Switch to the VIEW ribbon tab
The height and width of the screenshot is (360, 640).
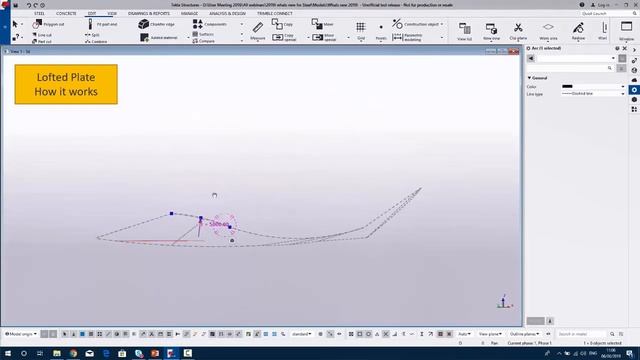click(x=112, y=13)
